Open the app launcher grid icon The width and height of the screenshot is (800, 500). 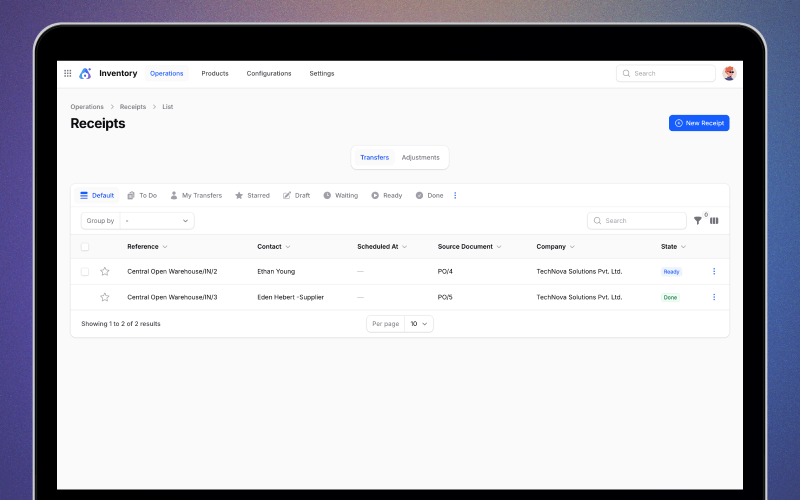[x=68, y=73]
